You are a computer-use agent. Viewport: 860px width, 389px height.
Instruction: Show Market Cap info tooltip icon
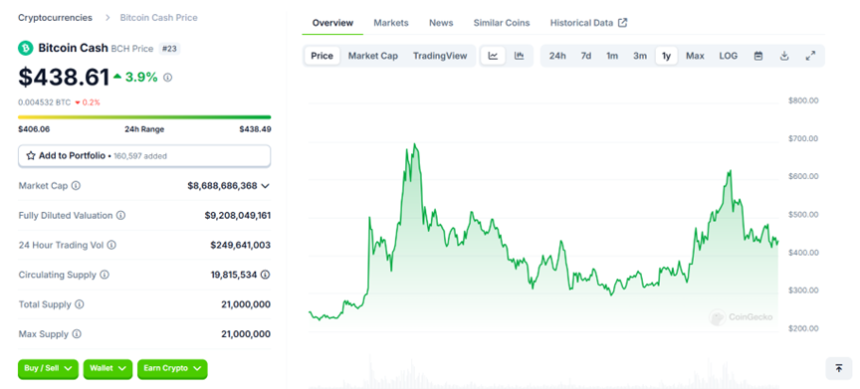tap(76, 186)
